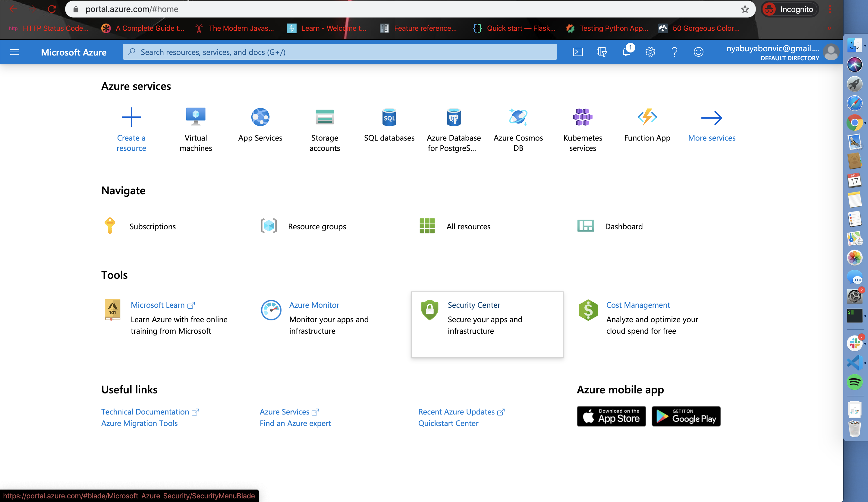The height and width of the screenshot is (502, 868).
Task: Open Feature reference bookmark
Action: 418,28
